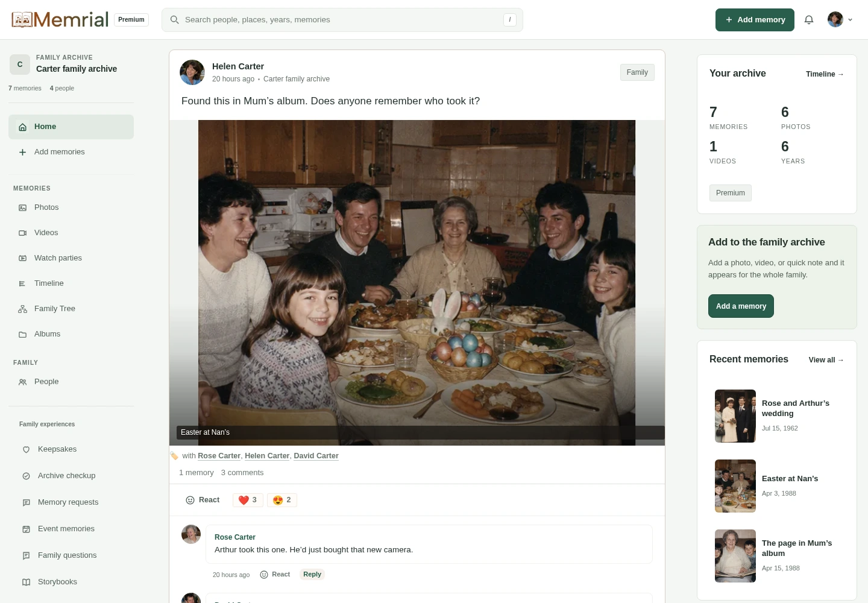Open tagged person Rose Carter
The height and width of the screenshot is (603, 868).
[219, 456]
